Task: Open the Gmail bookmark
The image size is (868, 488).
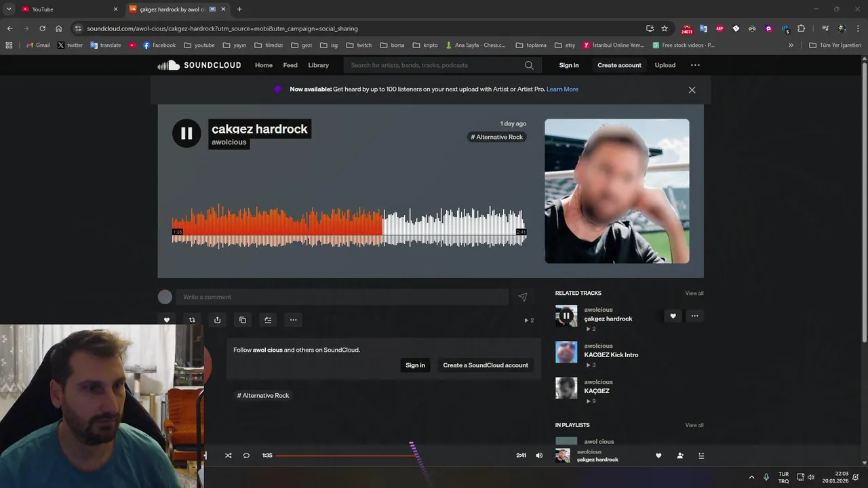Action: pyautogui.click(x=38, y=45)
